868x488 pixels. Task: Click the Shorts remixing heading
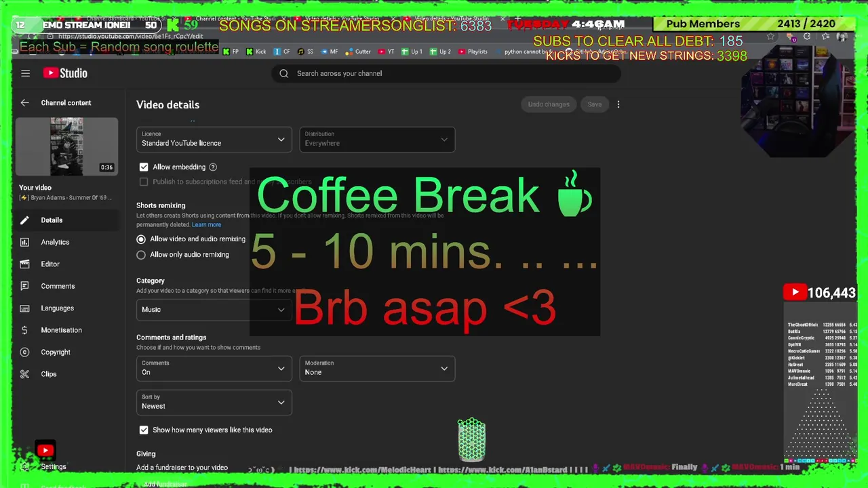pos(161,205)
